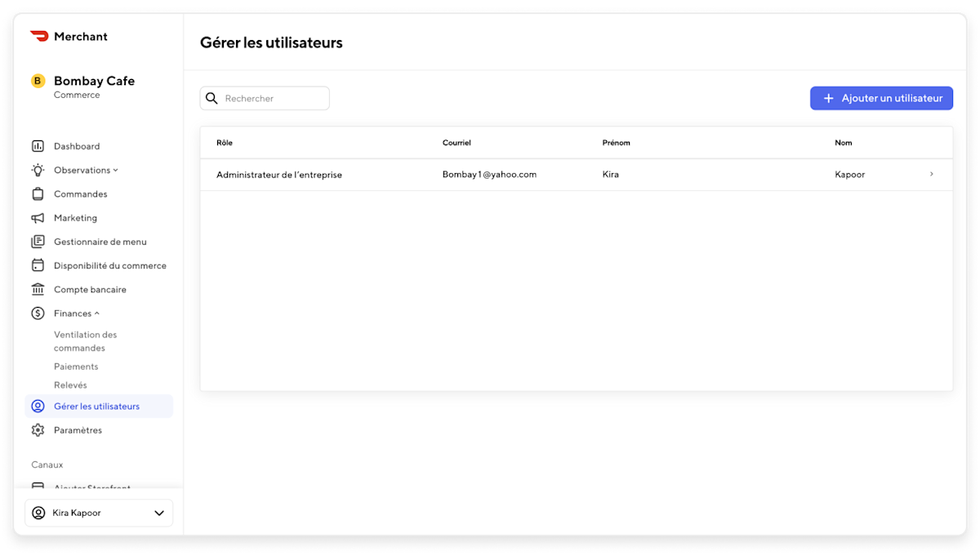Click the Courriel column header

(457, 143)
